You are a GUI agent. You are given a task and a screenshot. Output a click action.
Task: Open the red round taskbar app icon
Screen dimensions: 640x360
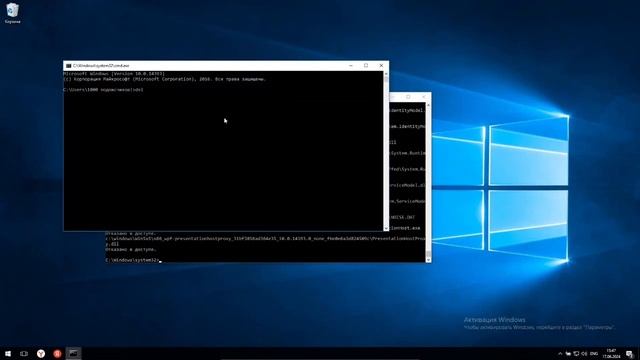(57, 353)
